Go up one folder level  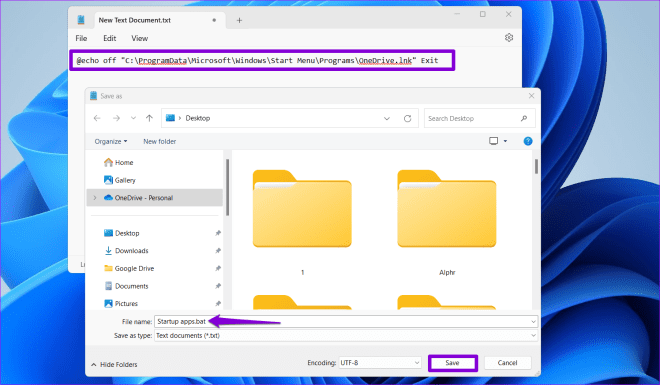[149, 118]
